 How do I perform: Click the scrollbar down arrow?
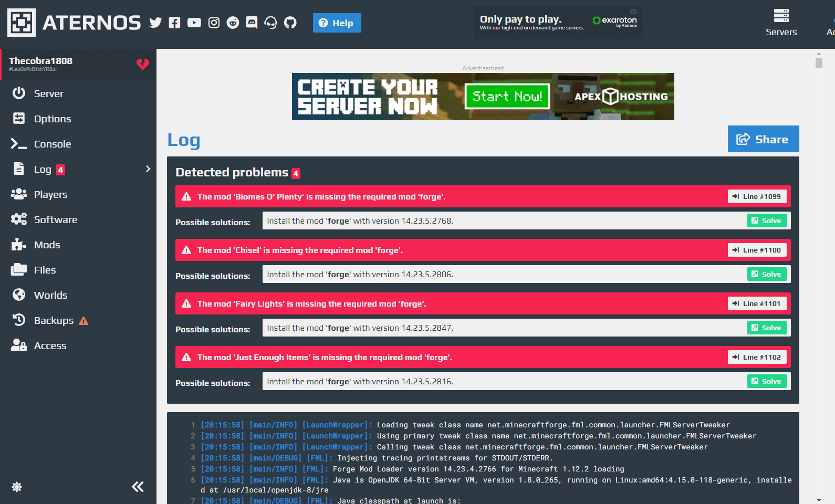[819, 500]
